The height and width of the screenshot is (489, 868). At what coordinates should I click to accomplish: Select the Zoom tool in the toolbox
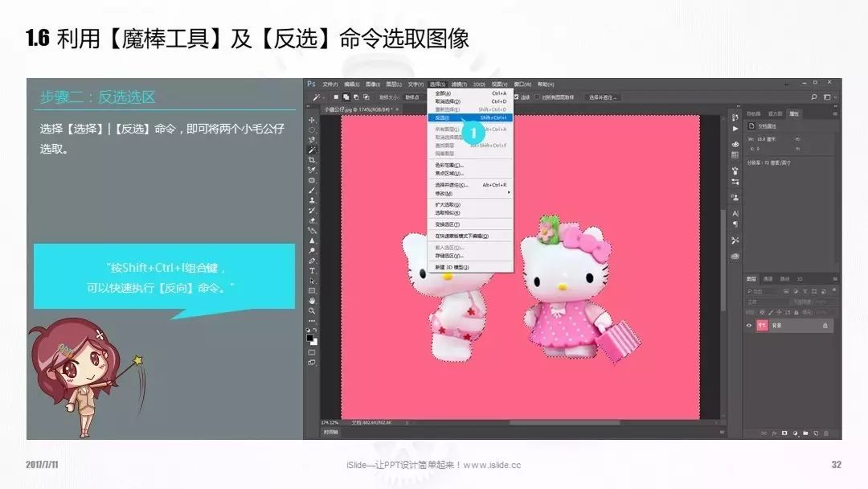[x=312, y=310]
